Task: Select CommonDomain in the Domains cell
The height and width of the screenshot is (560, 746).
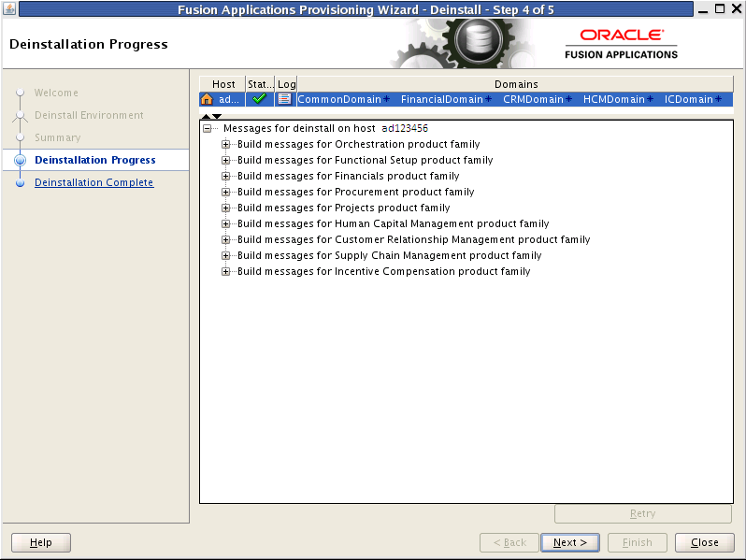Action: tap(339, 99)
